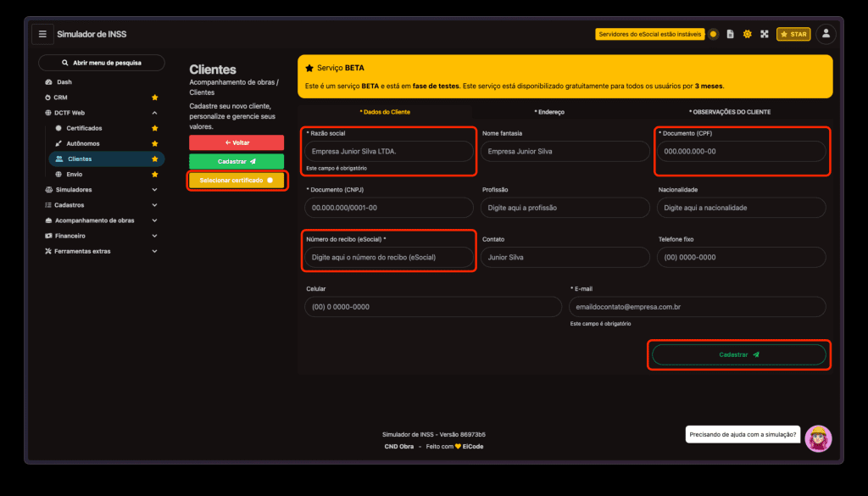Toggle fullscreen with the expand icon
Image resolution: width=868 pixels, height=496 pixels.
pyautogui.click(x=765, y=34)
